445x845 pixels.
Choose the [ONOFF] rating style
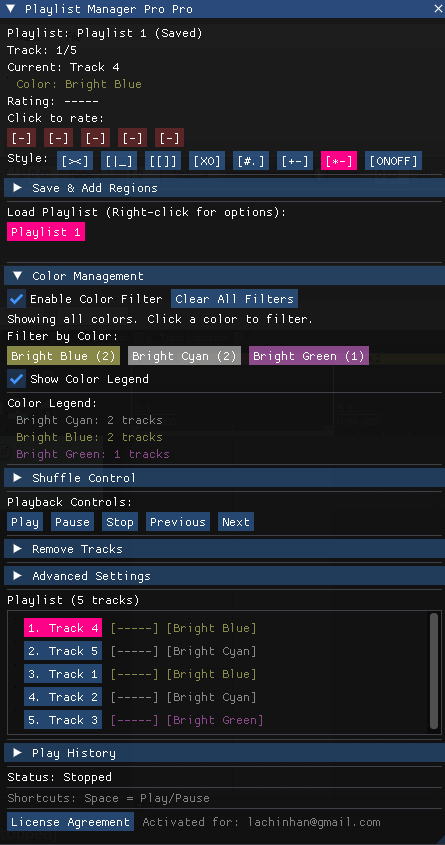click(393, 161)
